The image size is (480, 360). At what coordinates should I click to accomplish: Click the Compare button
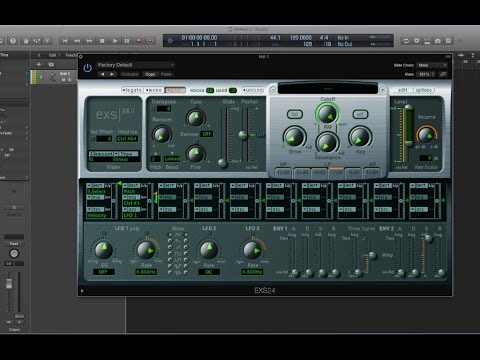pyautogui.click(x=130, y=74)
